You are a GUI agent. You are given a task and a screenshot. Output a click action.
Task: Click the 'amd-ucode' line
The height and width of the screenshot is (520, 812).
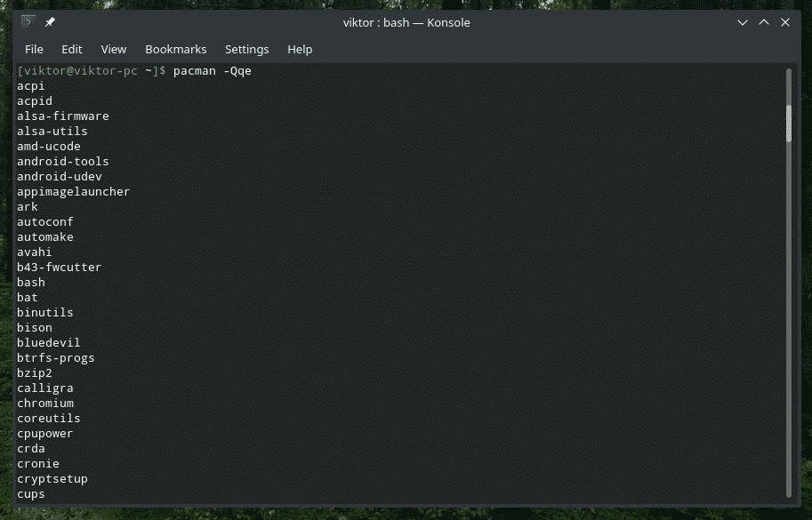click(48, 147)
